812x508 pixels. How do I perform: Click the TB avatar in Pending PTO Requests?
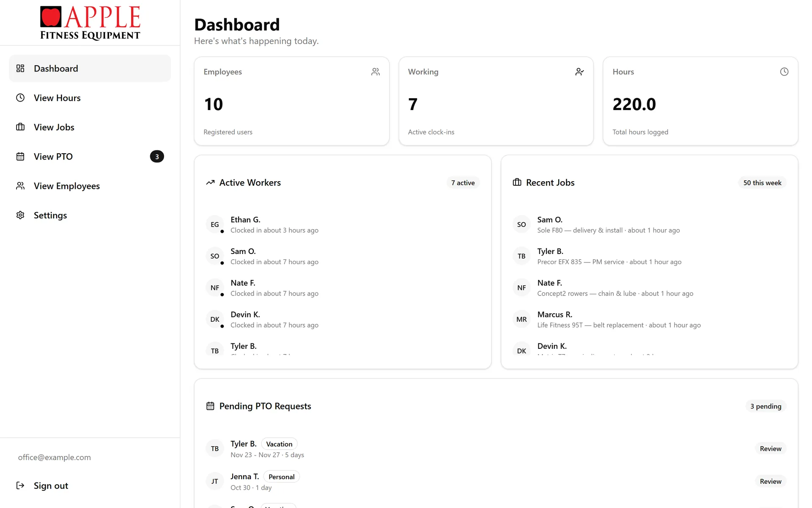coord(215,449)
